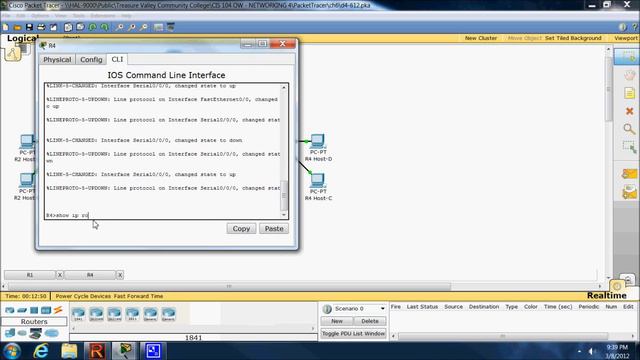Click the Copy toolbar icon
Viewport: 640px width, 360px height.
(x=68, y=27)
